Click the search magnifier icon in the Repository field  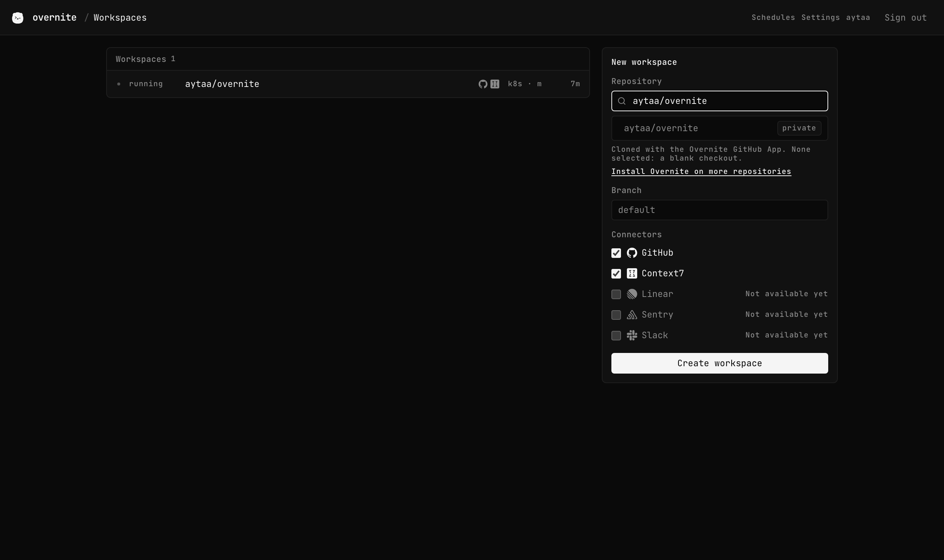[x=622, y=101]
